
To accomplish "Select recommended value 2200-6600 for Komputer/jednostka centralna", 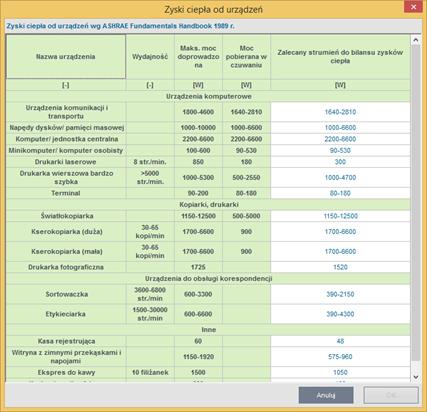I will [340, 139].
